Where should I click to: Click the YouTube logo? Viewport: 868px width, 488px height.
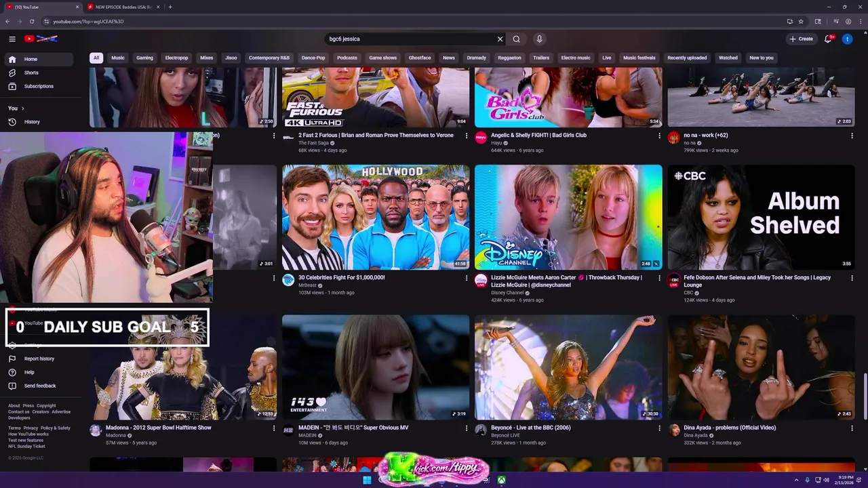pos(41,39)
